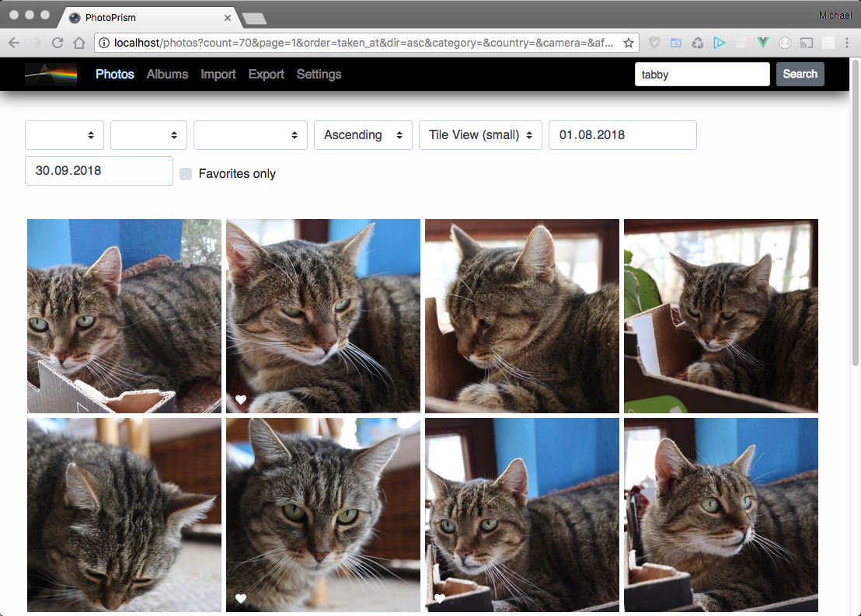This screenshot has width=861, height=616.
Task: Open the first empty filter dropdown
Action: coord(64,135)
